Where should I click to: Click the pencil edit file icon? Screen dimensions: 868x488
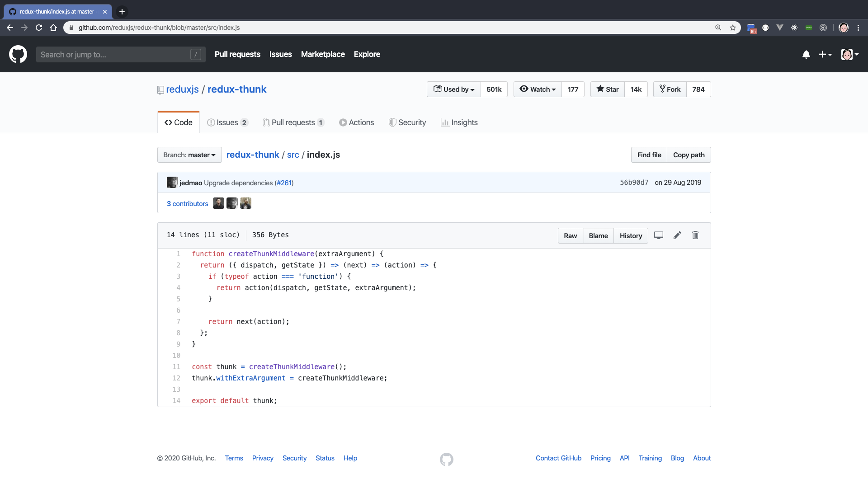[677, 235]
